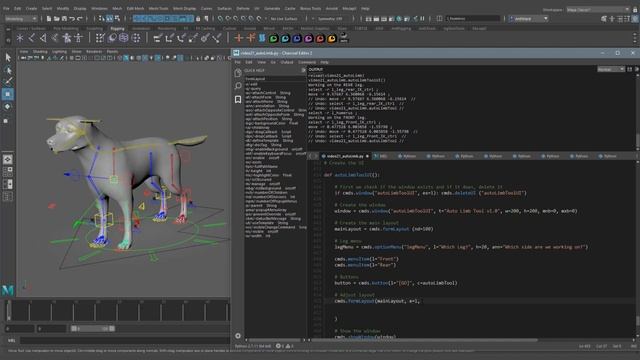640x360 pixels.
Task: Click the red circular custom shelf icon
Action: coord(320,38)
